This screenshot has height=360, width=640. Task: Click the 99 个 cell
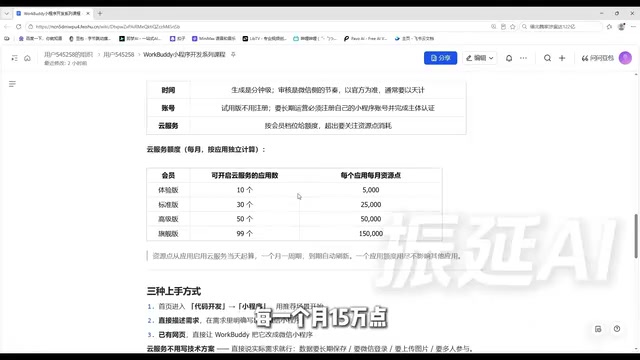[x=244, y=233]
